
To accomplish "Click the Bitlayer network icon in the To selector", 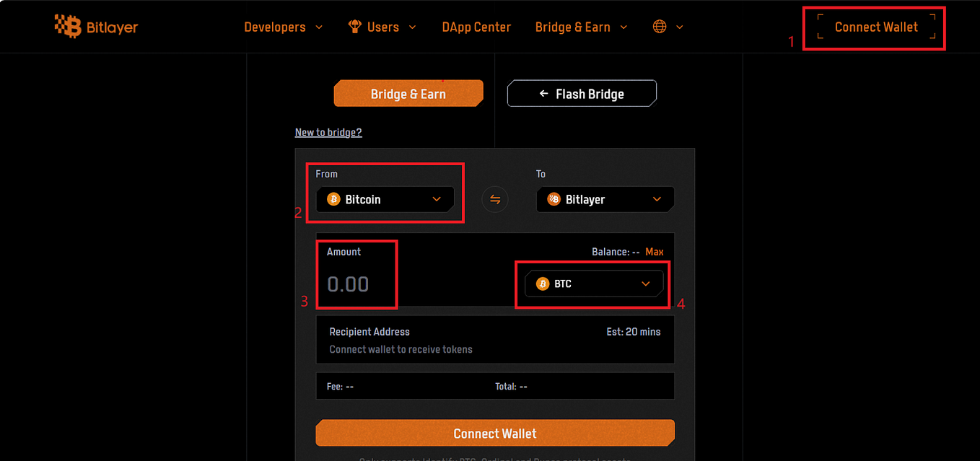I will click(x=554, y=198).
